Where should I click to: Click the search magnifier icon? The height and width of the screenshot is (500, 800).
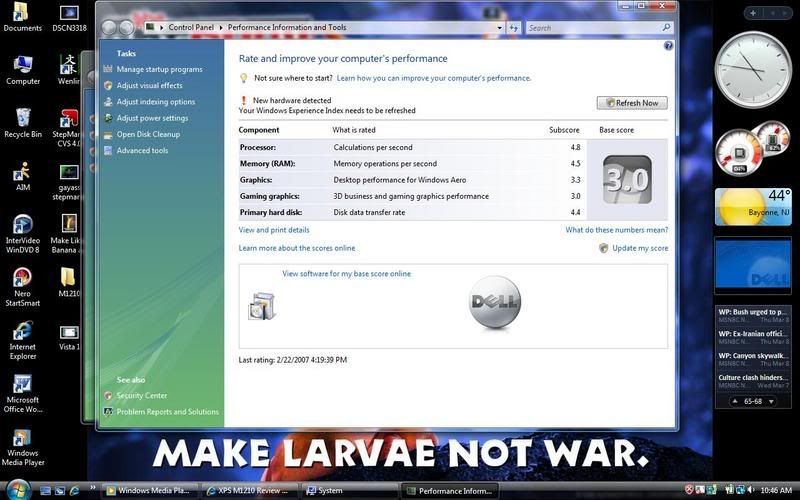(x=666, y=28)
